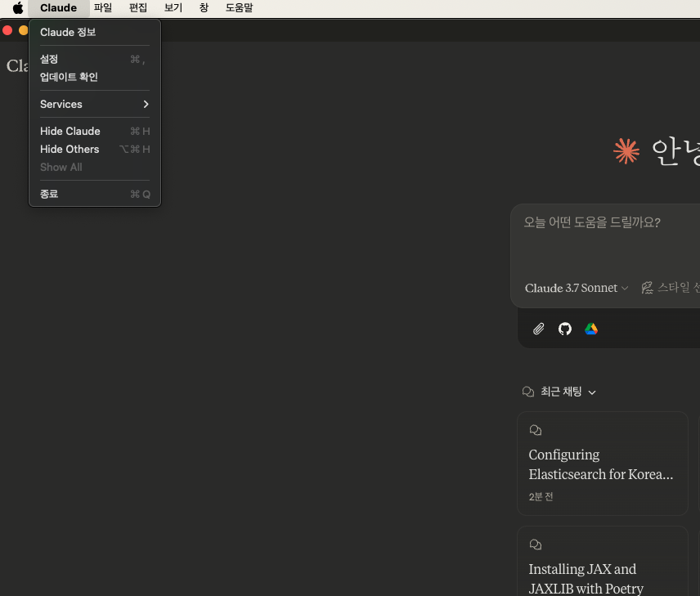Open the 파일 menu
700x596 pixels.
(x=103, y=8)
